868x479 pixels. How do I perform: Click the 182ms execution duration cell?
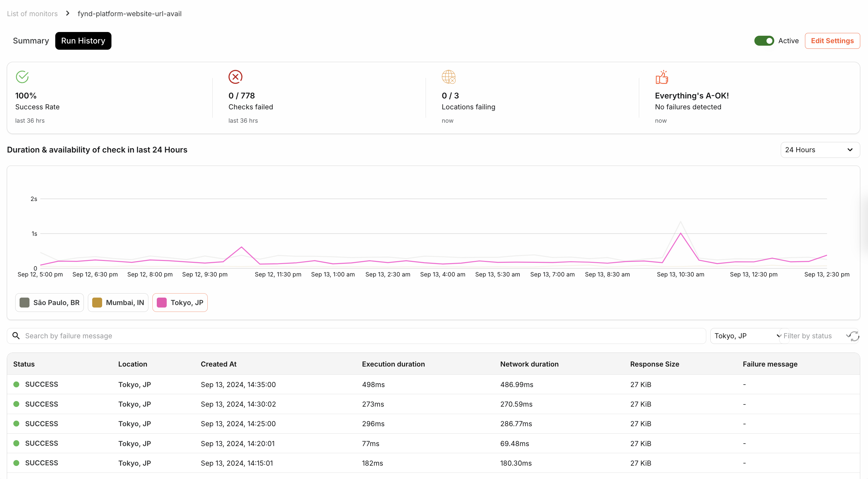pyautogui.click(x=373, y=463)
